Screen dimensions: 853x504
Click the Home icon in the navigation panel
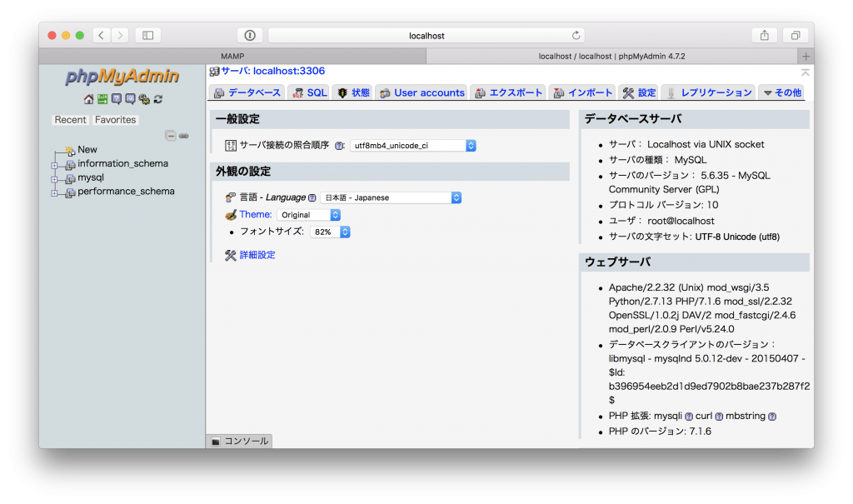[x=88, y=99]
